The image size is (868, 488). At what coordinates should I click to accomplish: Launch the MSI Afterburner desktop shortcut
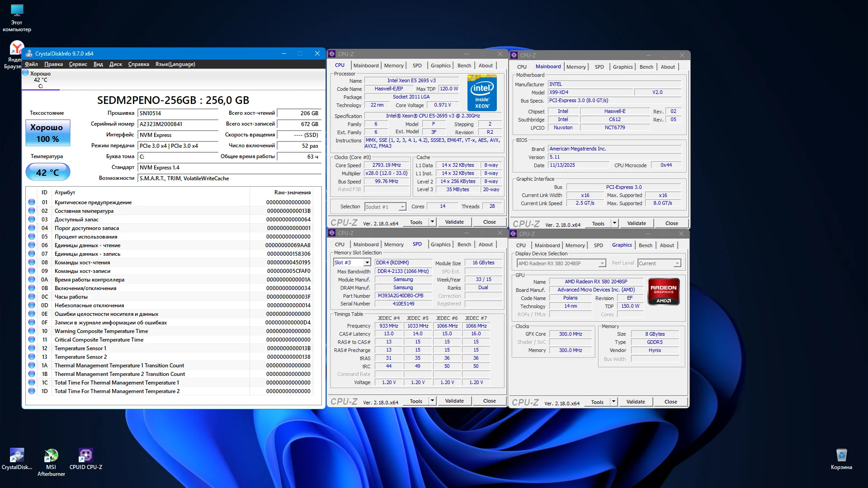(x=51, y=462)
